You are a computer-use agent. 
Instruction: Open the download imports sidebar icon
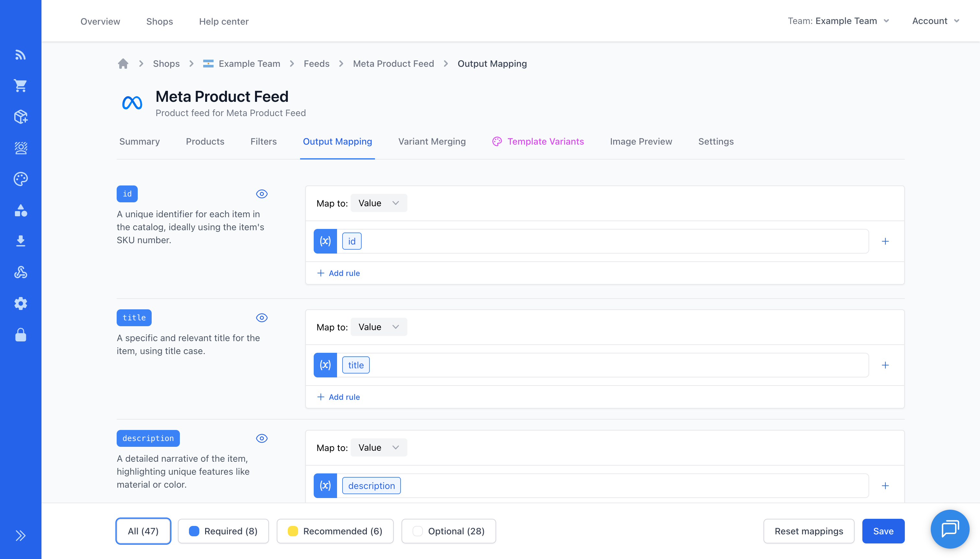[21, 241]
